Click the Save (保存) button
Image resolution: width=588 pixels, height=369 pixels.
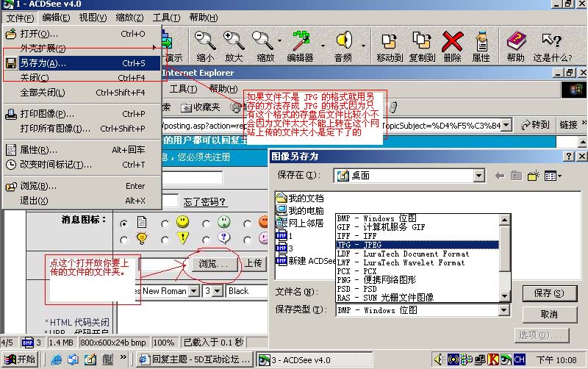point(549,293)
